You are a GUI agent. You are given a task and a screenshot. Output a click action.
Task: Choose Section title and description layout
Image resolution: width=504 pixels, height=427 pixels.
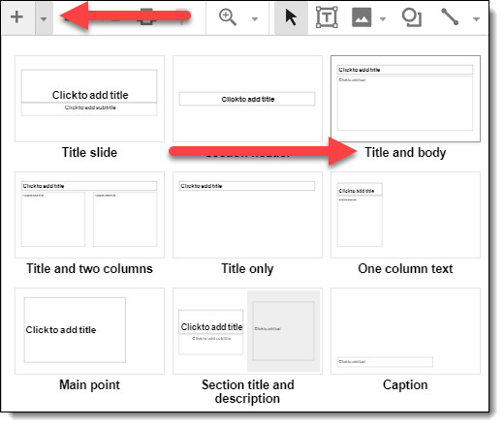click(x=247, y=331)
